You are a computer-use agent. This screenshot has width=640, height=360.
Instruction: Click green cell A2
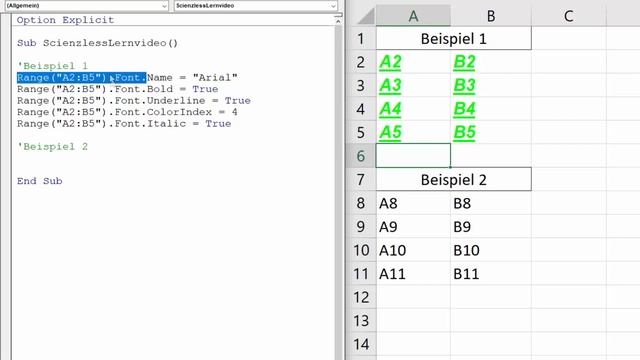click(x=413, y=62)
